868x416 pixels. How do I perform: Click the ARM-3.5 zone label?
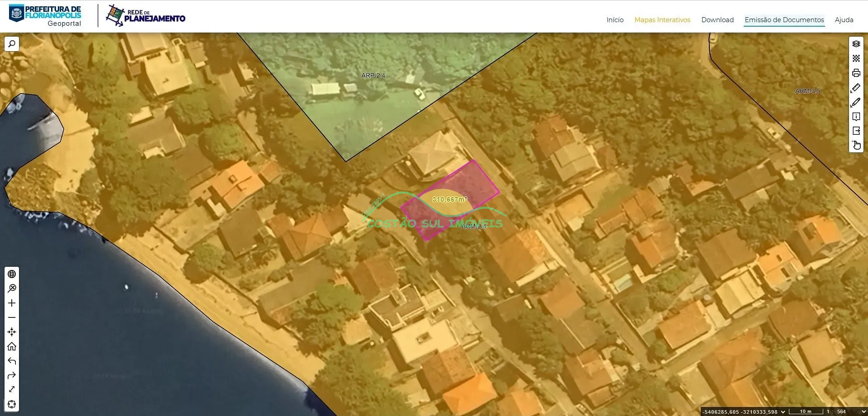pos(807,91)
